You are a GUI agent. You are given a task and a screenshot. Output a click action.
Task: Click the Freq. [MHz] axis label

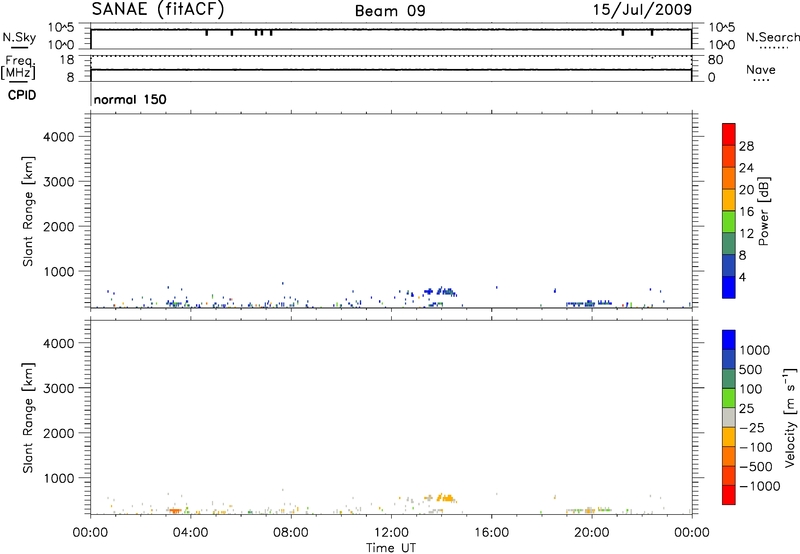pos(18,68)
